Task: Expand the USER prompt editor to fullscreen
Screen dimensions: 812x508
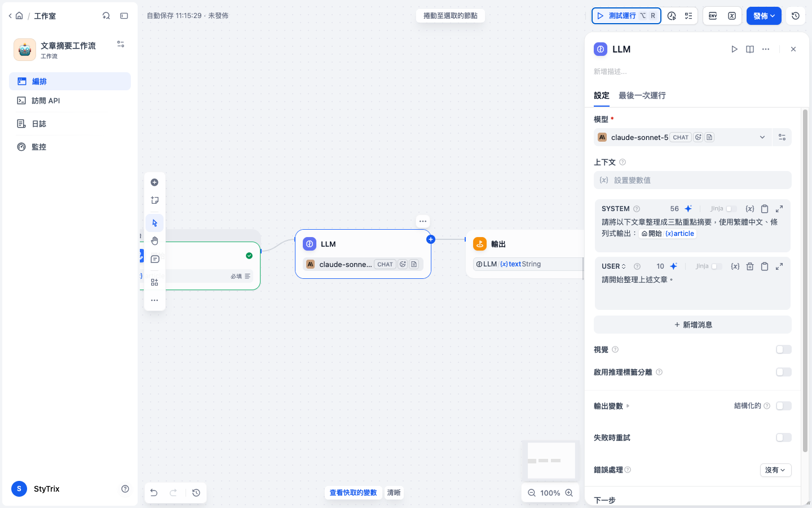Action: [779, 266]
